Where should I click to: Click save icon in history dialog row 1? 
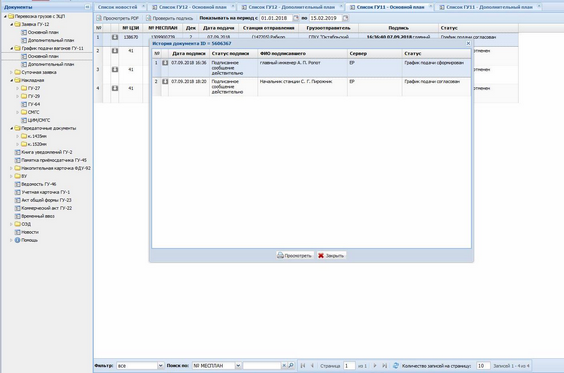point(165,63)
